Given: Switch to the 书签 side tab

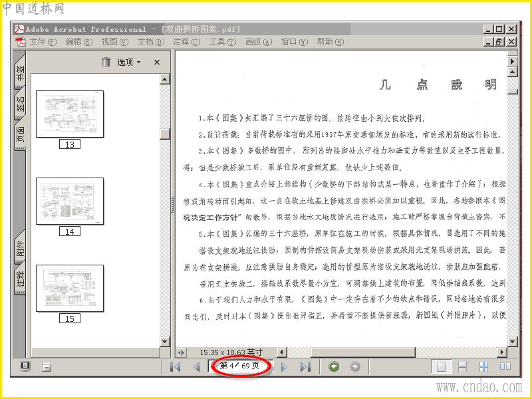Looking at the screenshot, I should (x=20, y=72).
